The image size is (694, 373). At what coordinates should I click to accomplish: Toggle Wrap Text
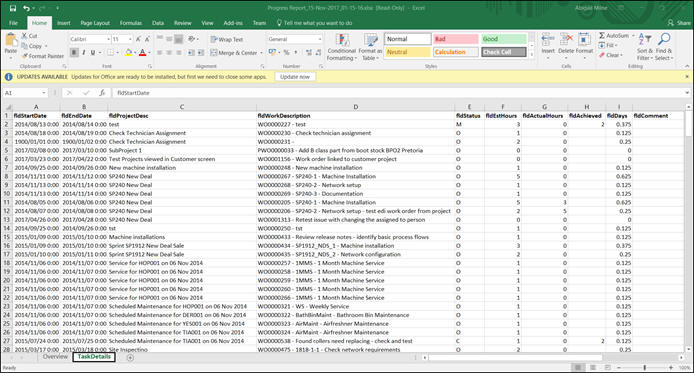(x=227, y=39)
